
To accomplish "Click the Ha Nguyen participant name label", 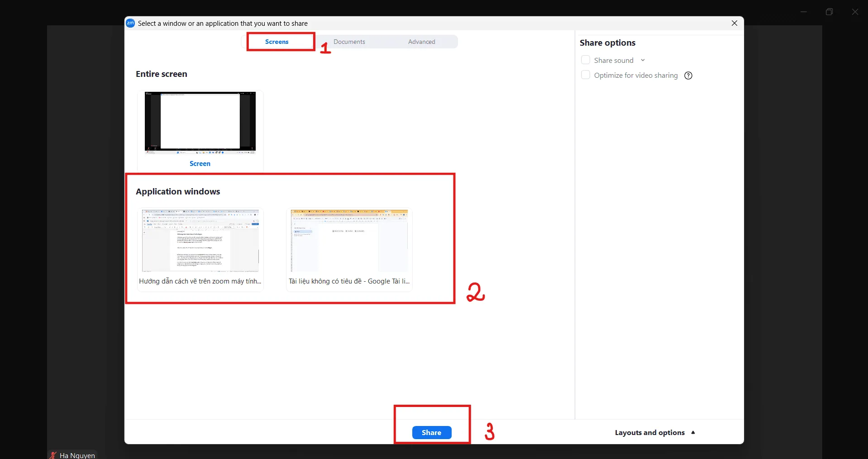I will point(77,455).
